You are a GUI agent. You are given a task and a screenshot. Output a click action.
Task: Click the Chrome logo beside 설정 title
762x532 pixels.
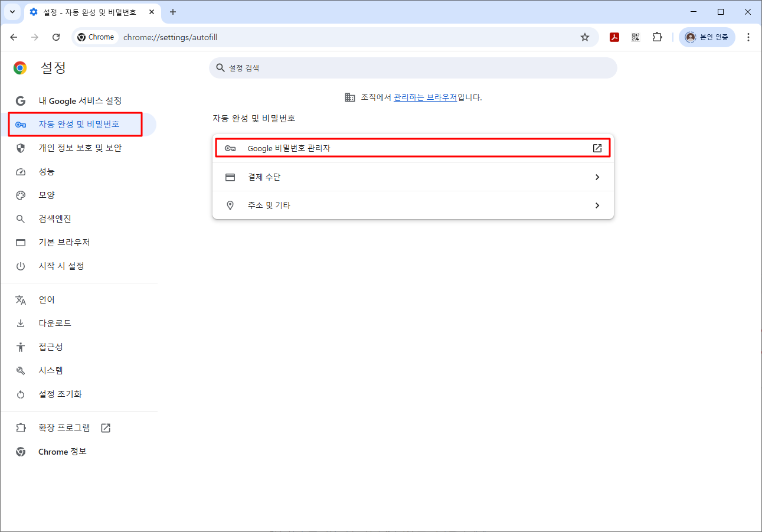click(x=21, y=68)
